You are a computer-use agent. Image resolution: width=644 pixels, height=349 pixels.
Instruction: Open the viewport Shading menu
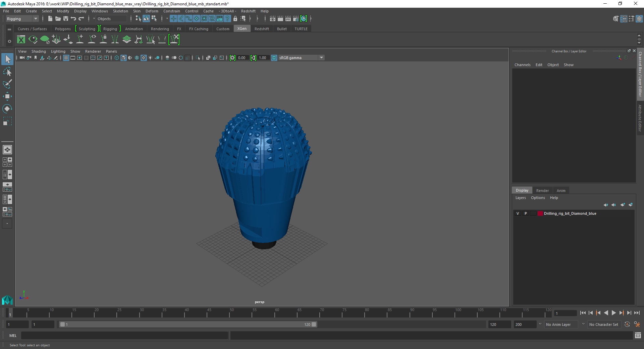coord(39,51)
